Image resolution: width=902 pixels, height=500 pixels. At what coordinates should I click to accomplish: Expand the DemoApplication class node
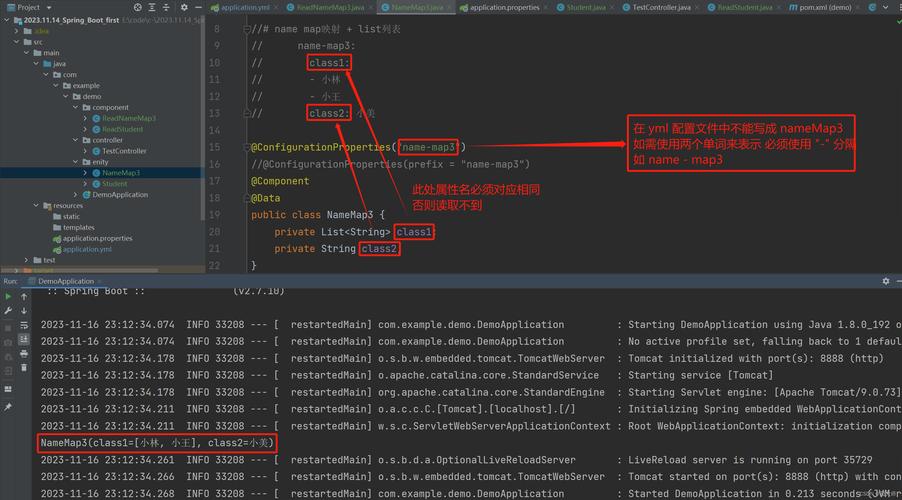(x=75, y=195)
